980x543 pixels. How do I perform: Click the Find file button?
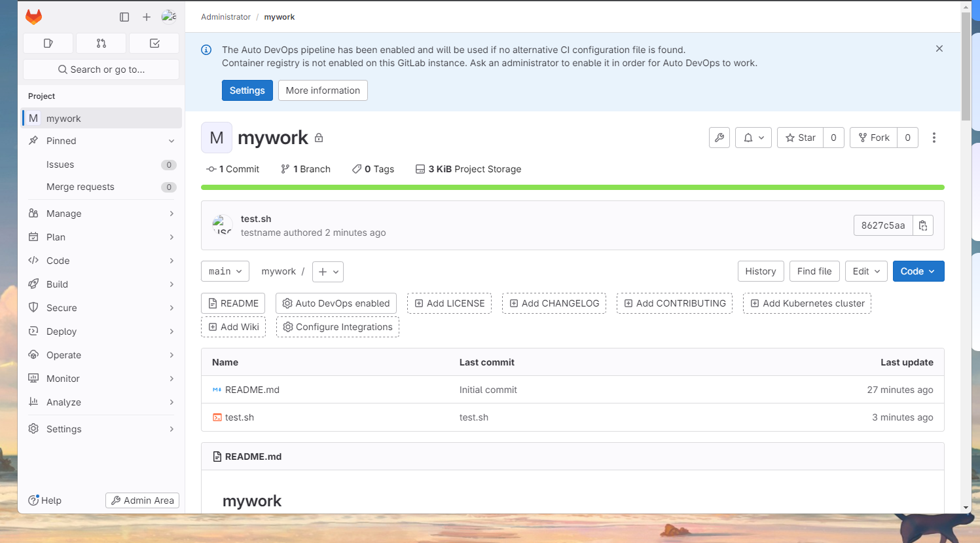pyautogui.click(x=814, y=271)
